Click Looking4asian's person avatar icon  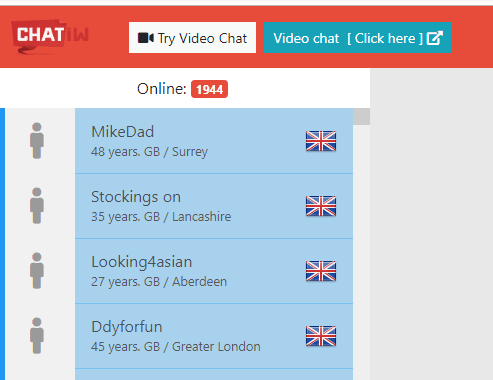[37, 271]
